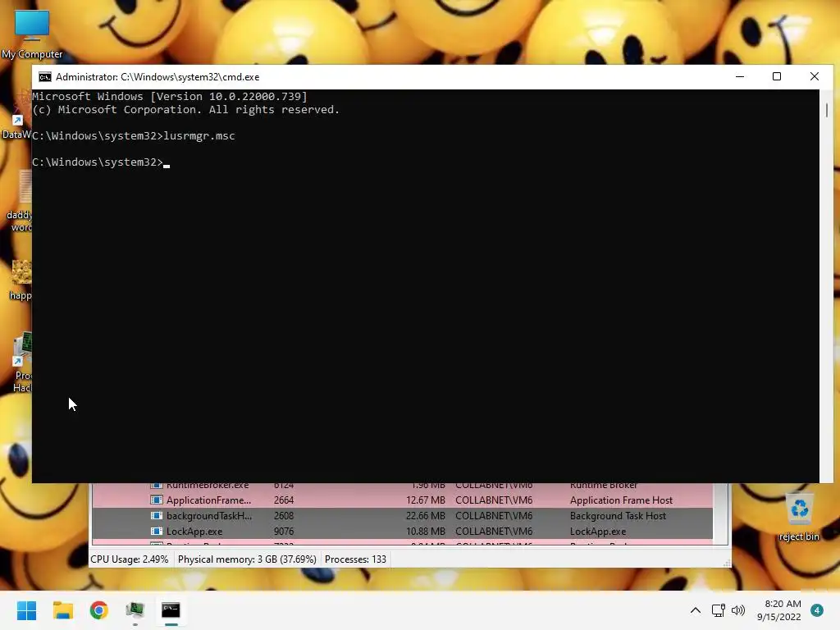The height and width of the screenshot is (630, 840).
Task: Click the Microsoft Corporation copyright line
Action: (186, 110)
